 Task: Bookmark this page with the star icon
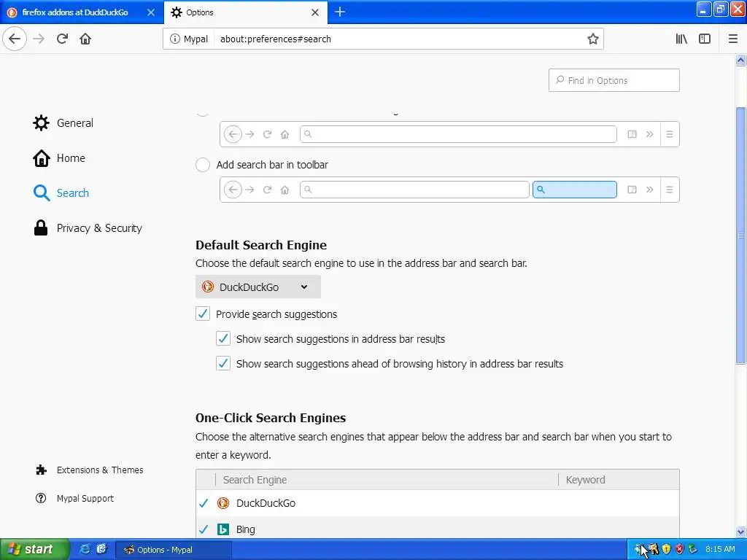592,39
